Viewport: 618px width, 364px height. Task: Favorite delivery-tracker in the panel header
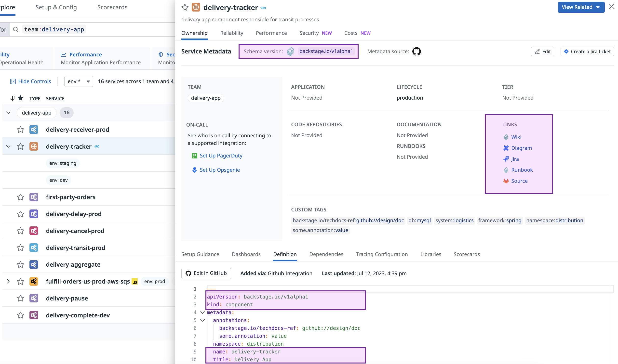click(185, 8)
